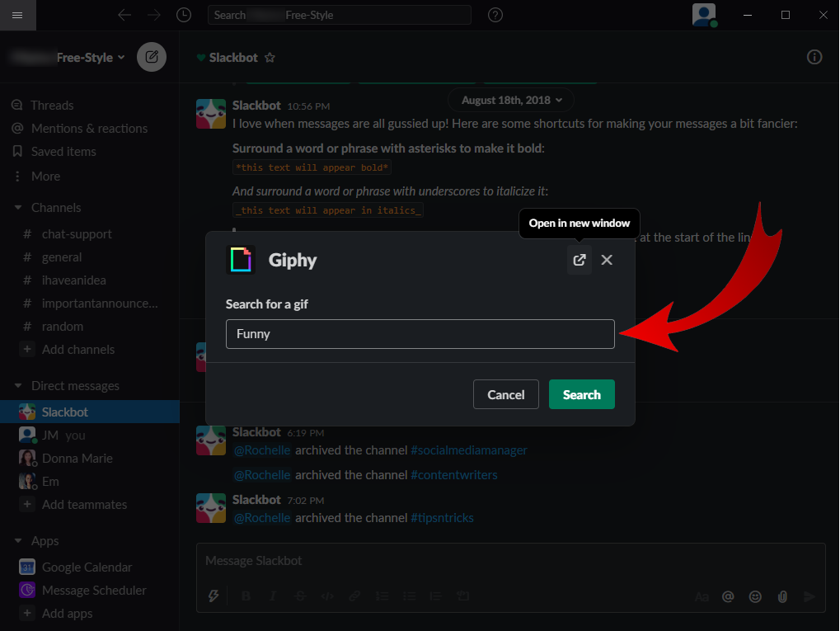Collapse the Channels section
The height and width of the screenshot is (631, 840).
pyautogui.click(x=18, y=208)
